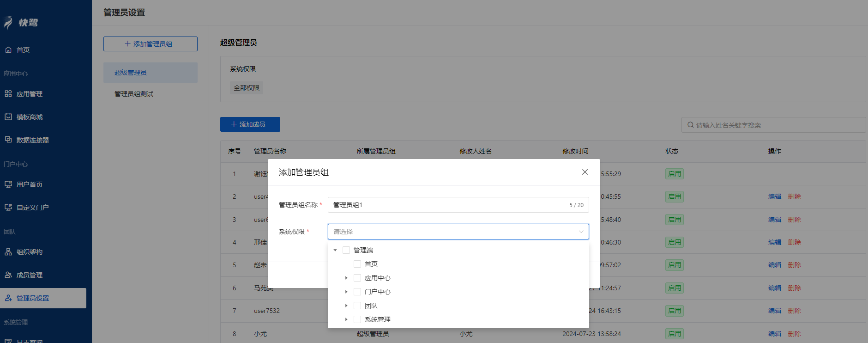Screen dimensions: 868x343
Task: Collapse the 管理端 tree node
Action: 335,250
